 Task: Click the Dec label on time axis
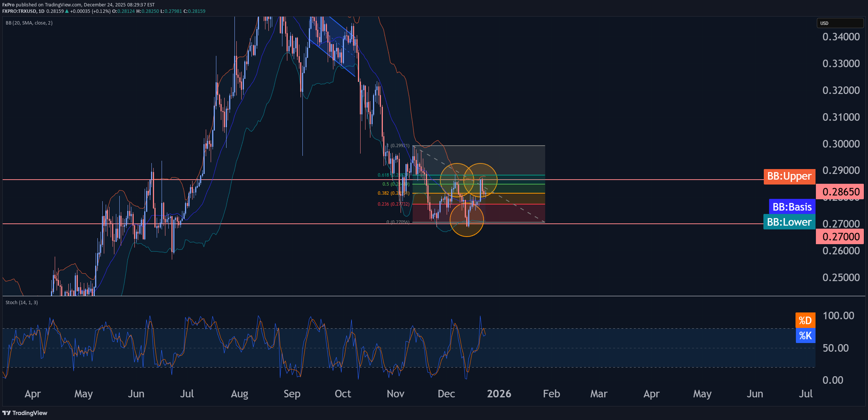pos(446,394)
